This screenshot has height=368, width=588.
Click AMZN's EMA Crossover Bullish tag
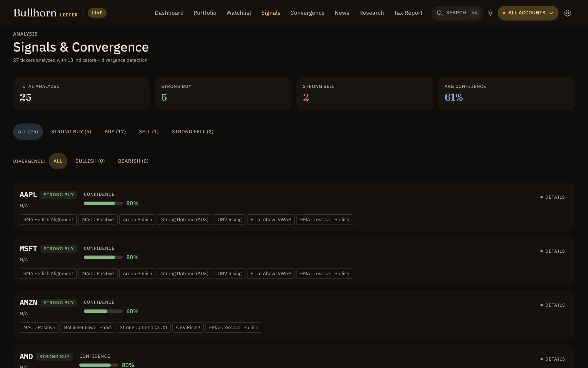click(x=234, y=327)
